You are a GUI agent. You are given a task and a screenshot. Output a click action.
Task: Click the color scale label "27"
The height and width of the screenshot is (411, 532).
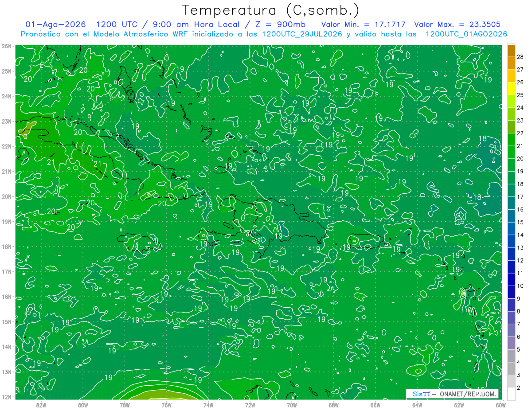point(520,70)
